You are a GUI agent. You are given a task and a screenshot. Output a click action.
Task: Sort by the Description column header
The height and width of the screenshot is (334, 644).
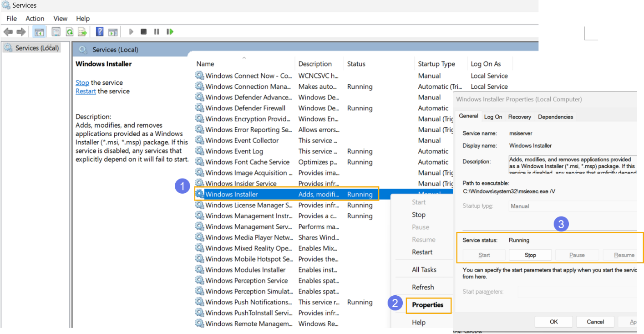tap(315, 64)
